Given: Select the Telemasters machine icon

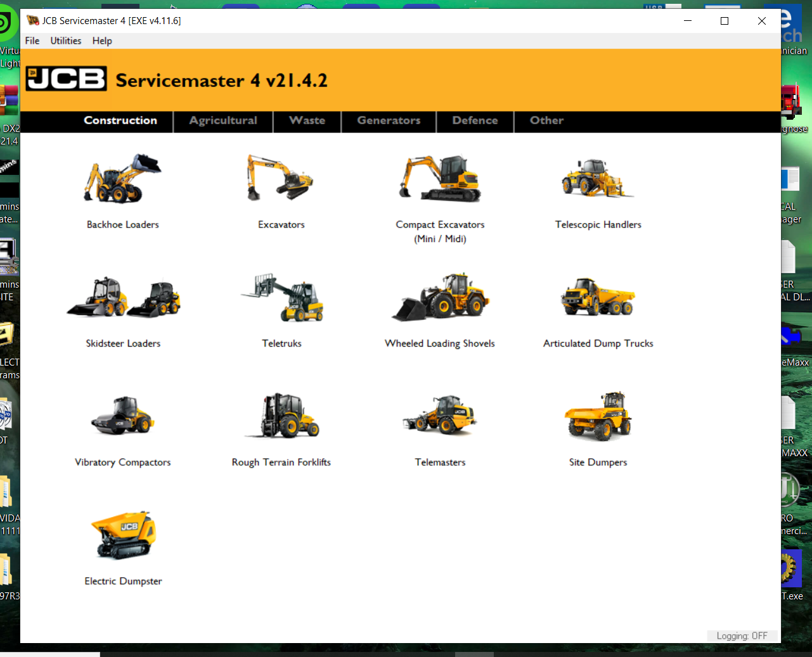Looking at the screenshot, I should (440, 416).
